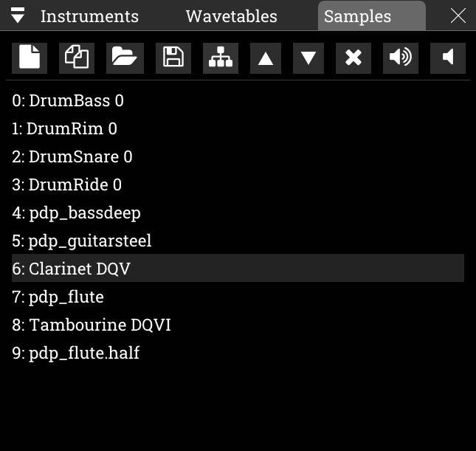This screenshot has height=451, width=476.
Task: Switch to the Wavetables tab
Action: (x=232, y=16)
